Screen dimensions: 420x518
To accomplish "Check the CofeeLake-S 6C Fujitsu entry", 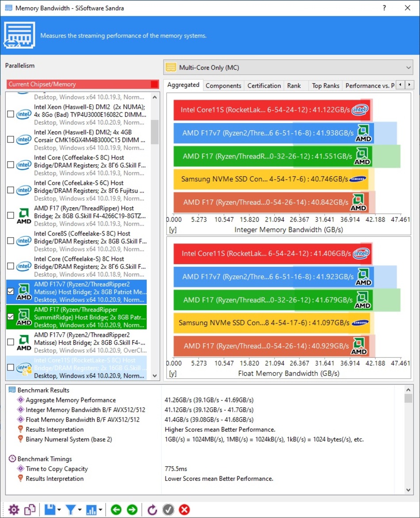I will [11, 190].
